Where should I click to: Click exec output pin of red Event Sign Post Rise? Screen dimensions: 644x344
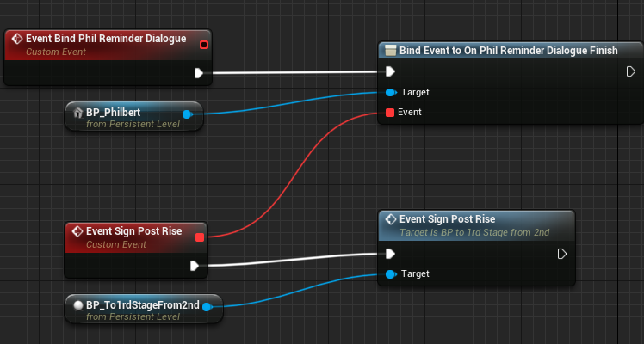[195, 266]
